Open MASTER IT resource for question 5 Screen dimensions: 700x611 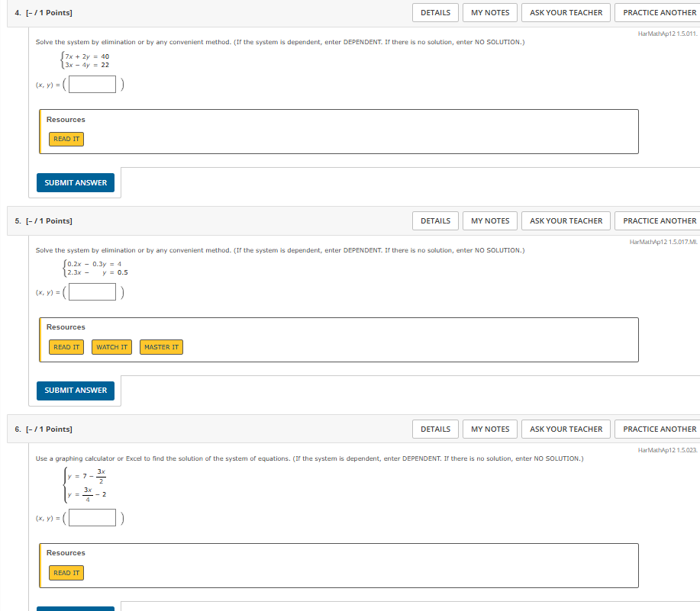[161, 347]
